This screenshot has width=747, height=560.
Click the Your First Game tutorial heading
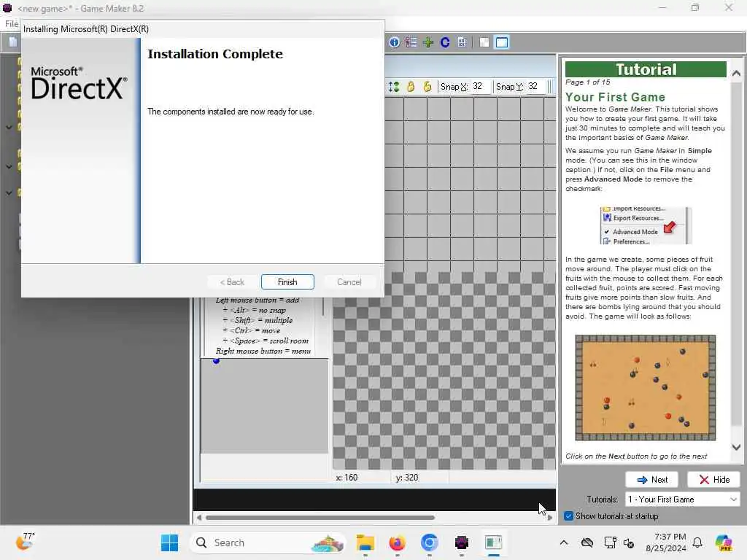coord(615,97)
